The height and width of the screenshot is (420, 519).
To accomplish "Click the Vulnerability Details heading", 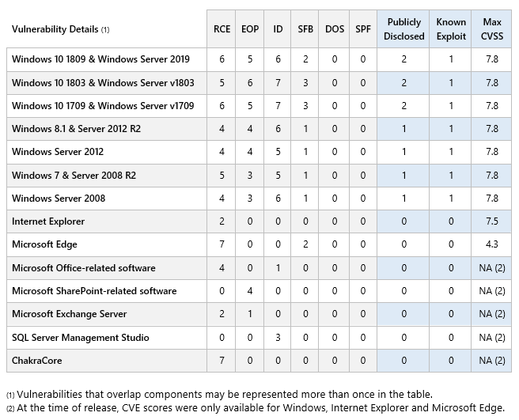I will click(x=61, y=29).
